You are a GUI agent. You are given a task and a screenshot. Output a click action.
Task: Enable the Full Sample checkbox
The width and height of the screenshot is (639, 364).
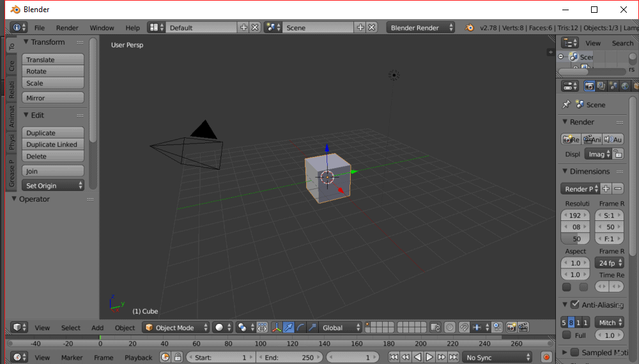click(x=567, y=335)
